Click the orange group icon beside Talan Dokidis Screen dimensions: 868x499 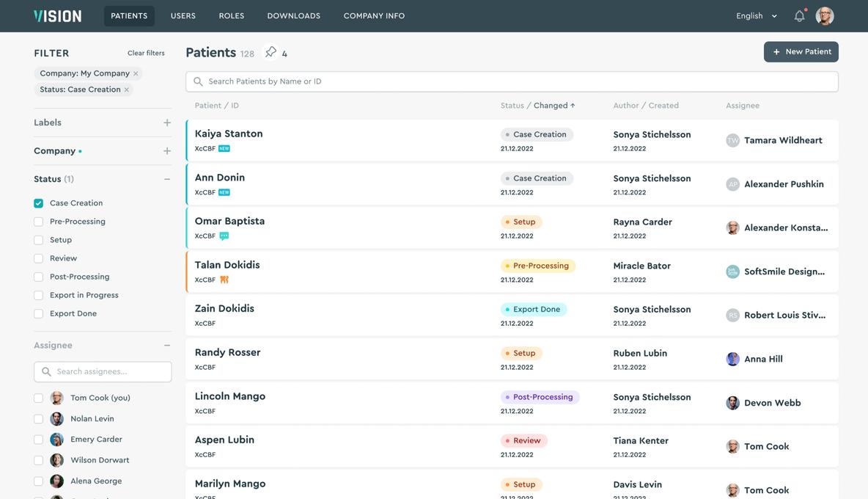(224, 279)
